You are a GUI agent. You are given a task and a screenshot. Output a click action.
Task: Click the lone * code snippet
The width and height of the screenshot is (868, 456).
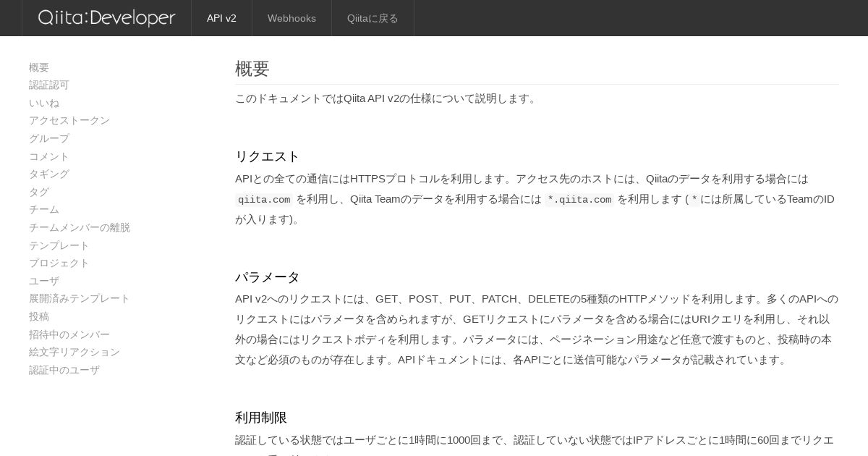[694, 200]
